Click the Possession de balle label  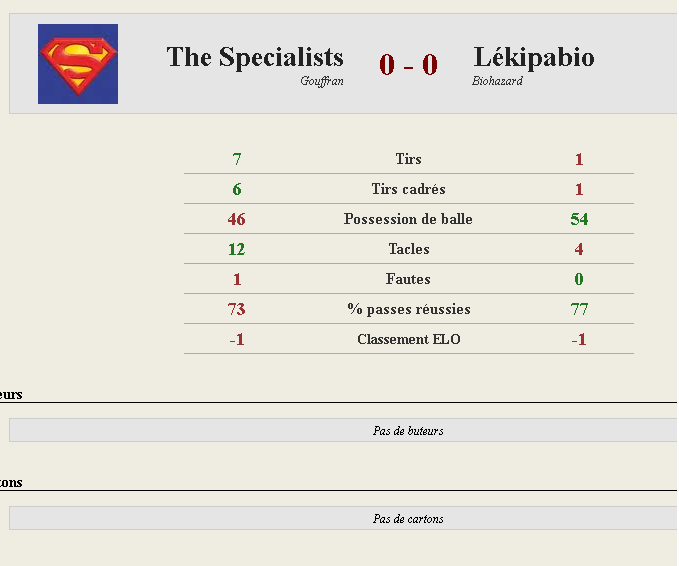pos(408,219)
